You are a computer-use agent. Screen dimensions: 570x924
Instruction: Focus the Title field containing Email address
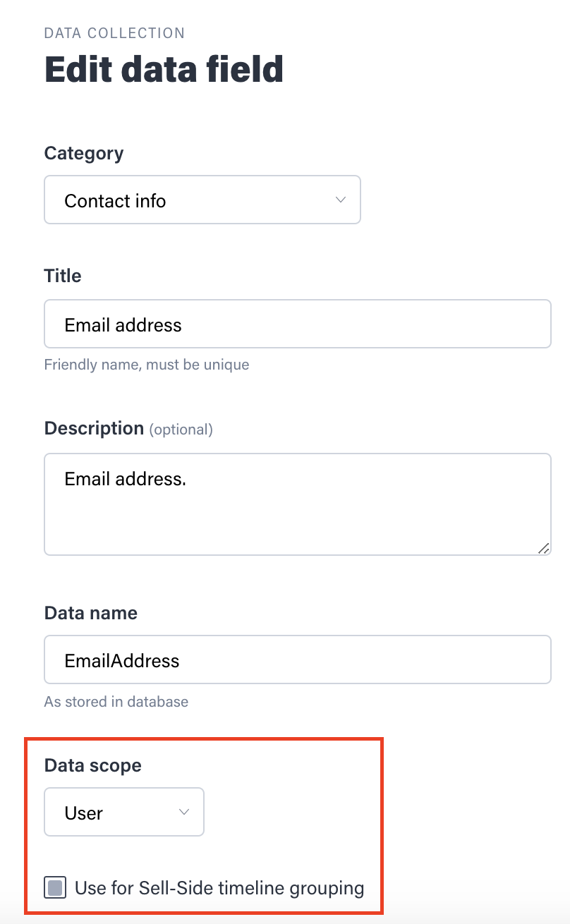tap(298, 324)
